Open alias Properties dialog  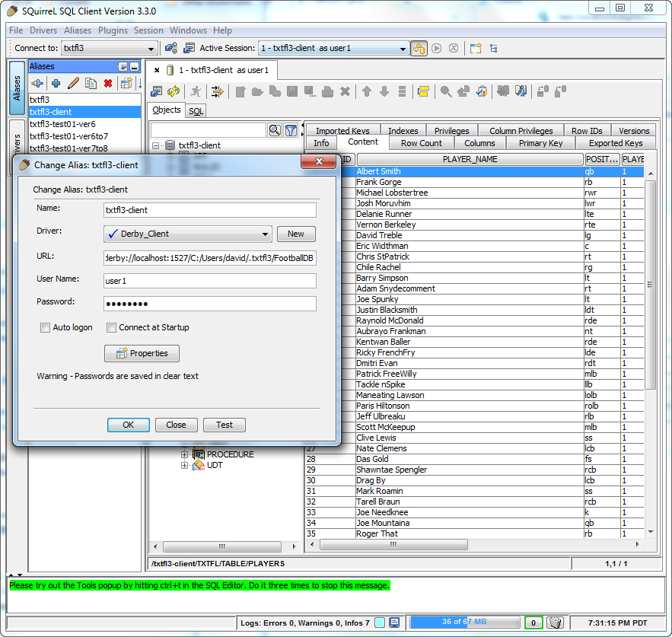(x=141, y=353)
